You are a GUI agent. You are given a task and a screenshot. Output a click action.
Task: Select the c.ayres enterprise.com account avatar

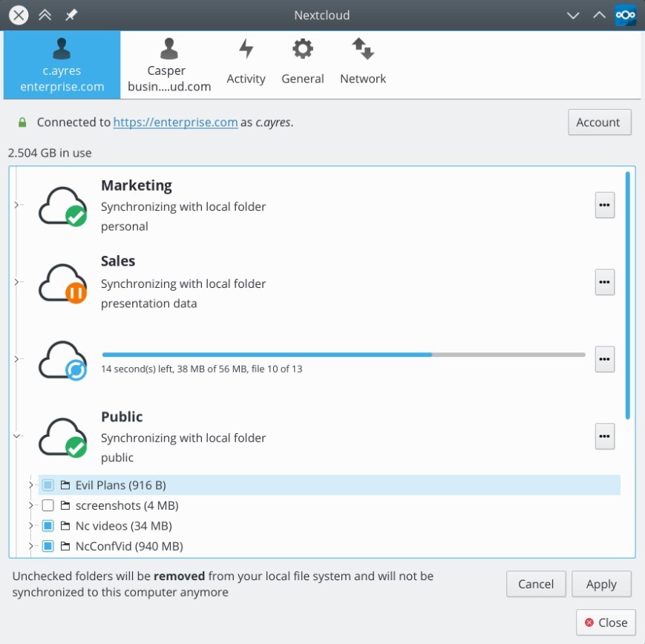click(x=61, y=50)
